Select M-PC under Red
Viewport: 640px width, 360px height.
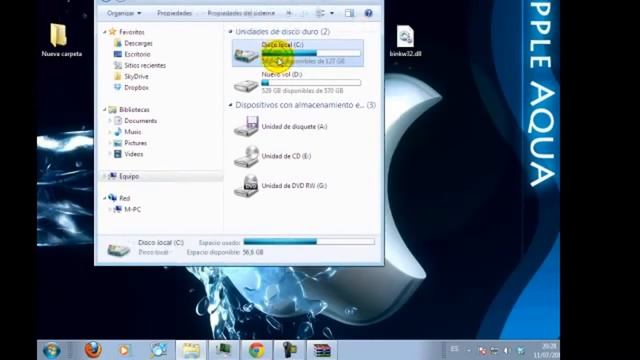pos(133,209)
